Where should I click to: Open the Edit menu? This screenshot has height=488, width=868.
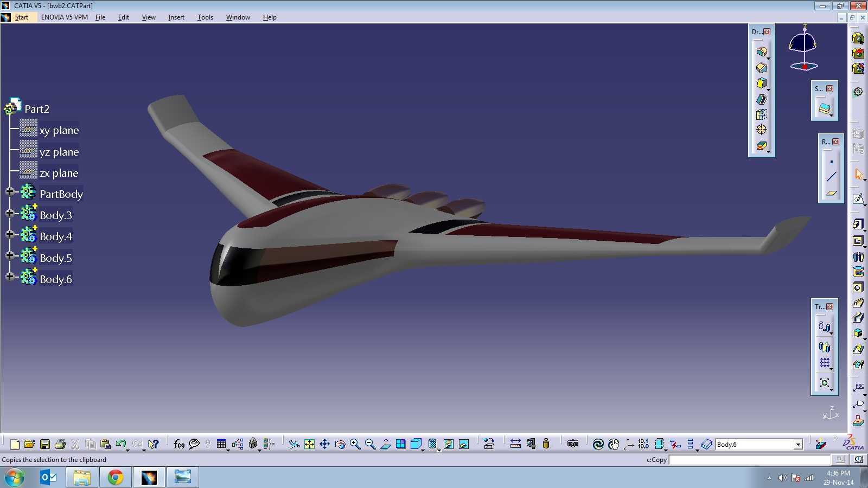[124, 17]
